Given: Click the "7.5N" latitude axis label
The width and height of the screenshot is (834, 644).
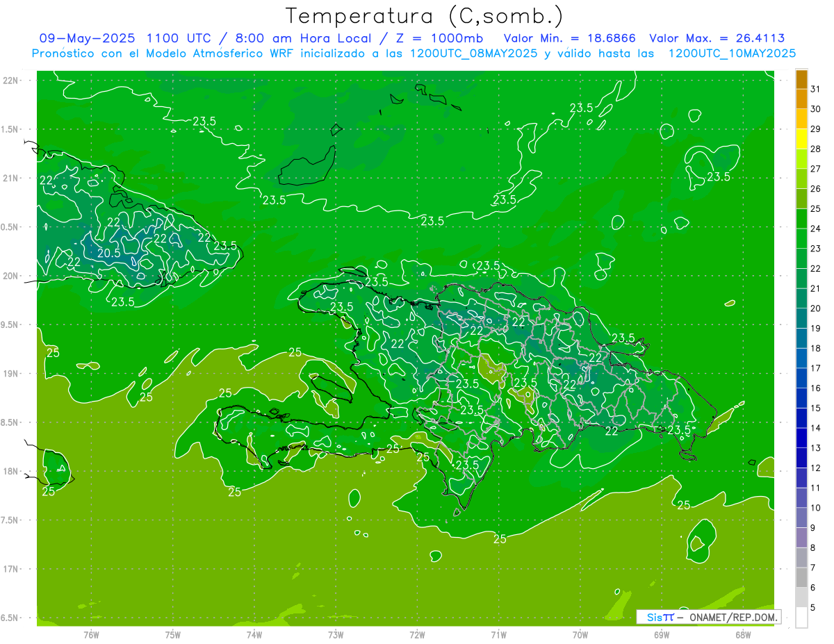Looking at the screenshot, I should [x=10, y=520].
